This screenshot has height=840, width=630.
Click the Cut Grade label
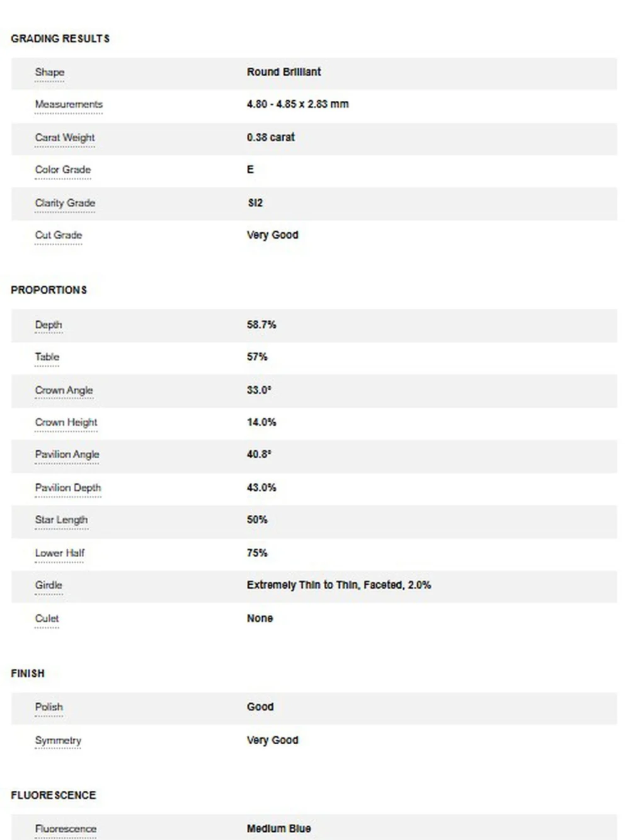(x=59, y=235)
